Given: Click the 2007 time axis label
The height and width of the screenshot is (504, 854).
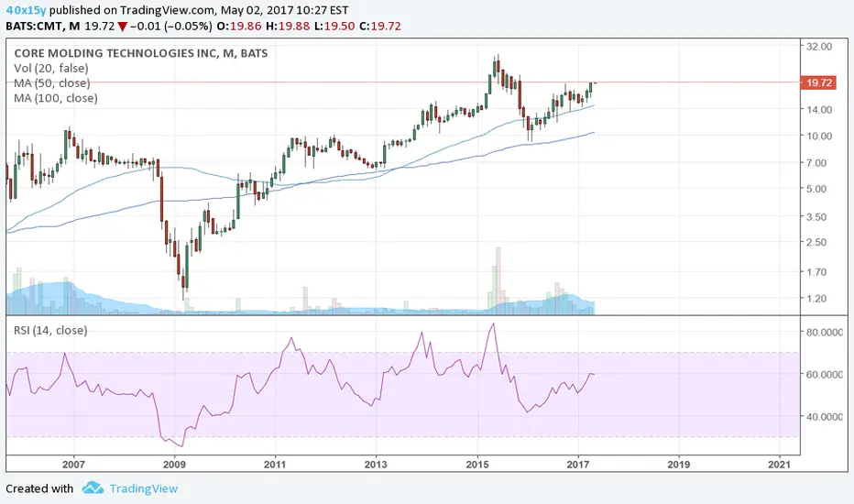Looking at the screenshot, I should [x=73, y=465].
